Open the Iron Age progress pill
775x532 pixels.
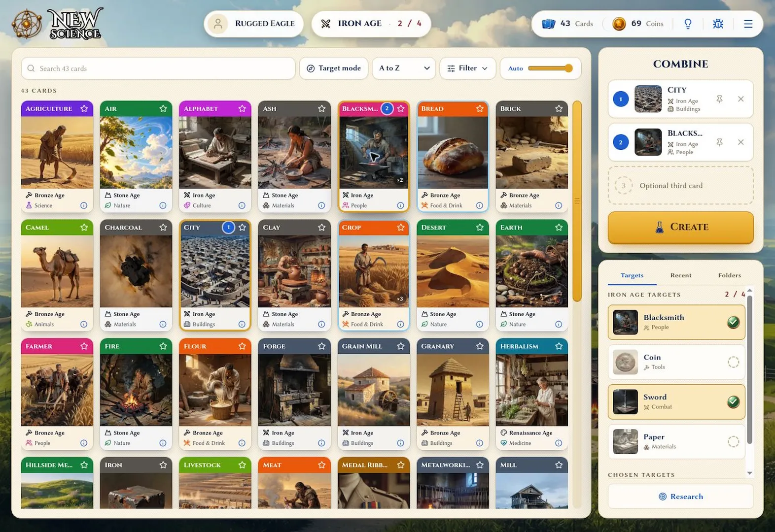click(x=371, y=24)
